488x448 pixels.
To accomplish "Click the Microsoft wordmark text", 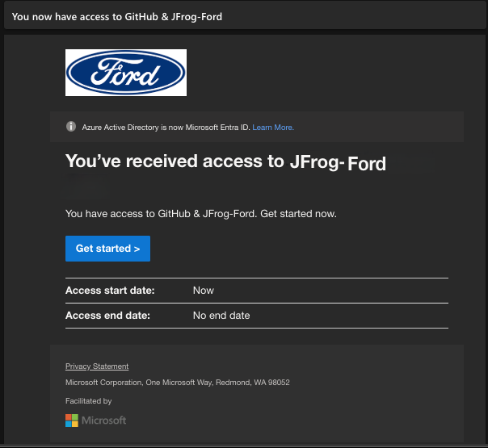I will click(103, 421).
